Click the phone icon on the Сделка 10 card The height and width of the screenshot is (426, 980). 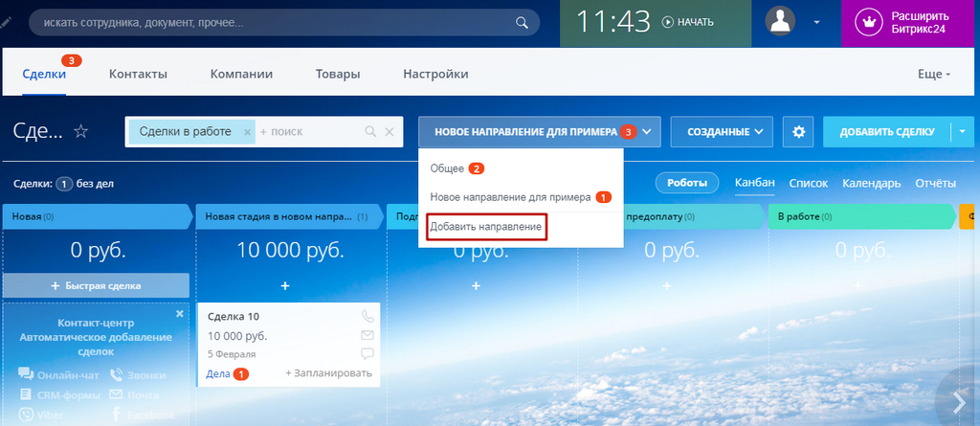pyautogui.click(x=367, y=316)
